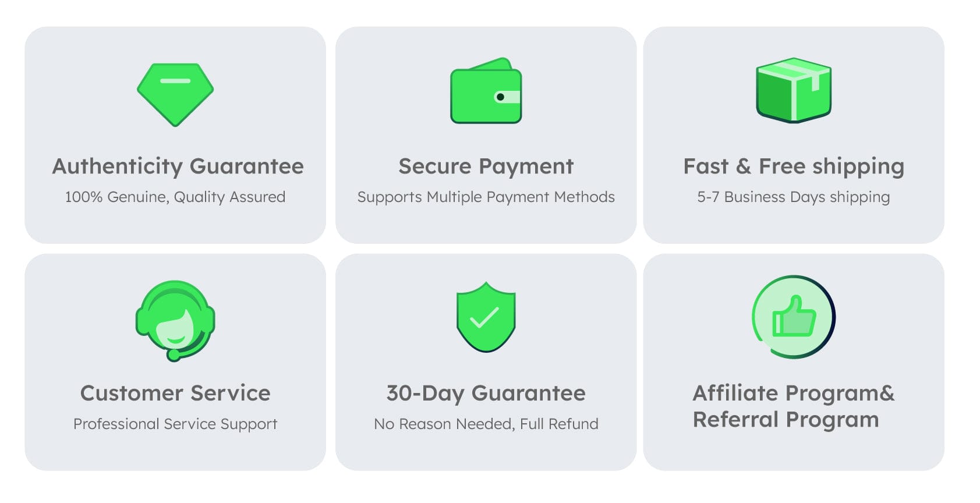980x503 pixels.
Task: Click the green shield checkmark icon
Action: pyautogui.click(x=486, y=317)
